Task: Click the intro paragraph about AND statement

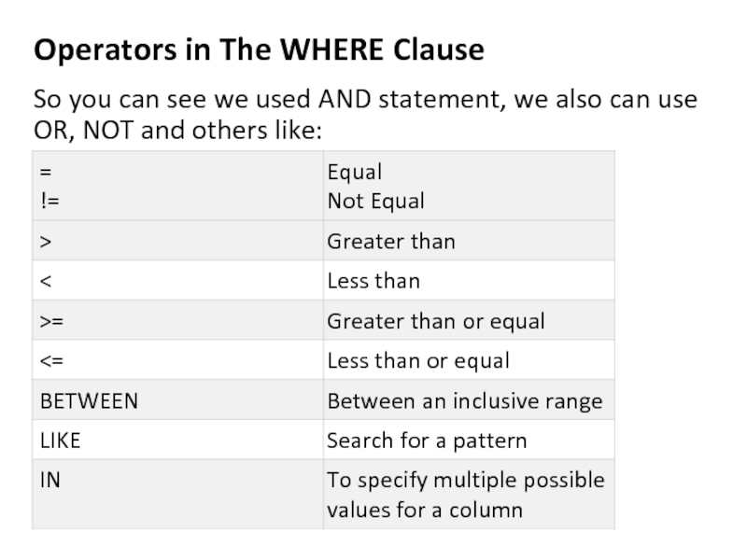Action: 365,114
